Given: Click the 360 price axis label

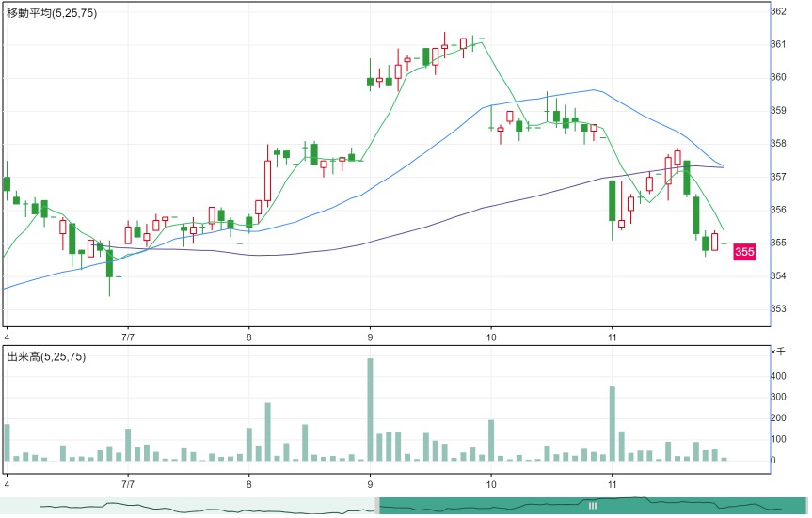Looking at the screenshot, I should click(778, 78).
